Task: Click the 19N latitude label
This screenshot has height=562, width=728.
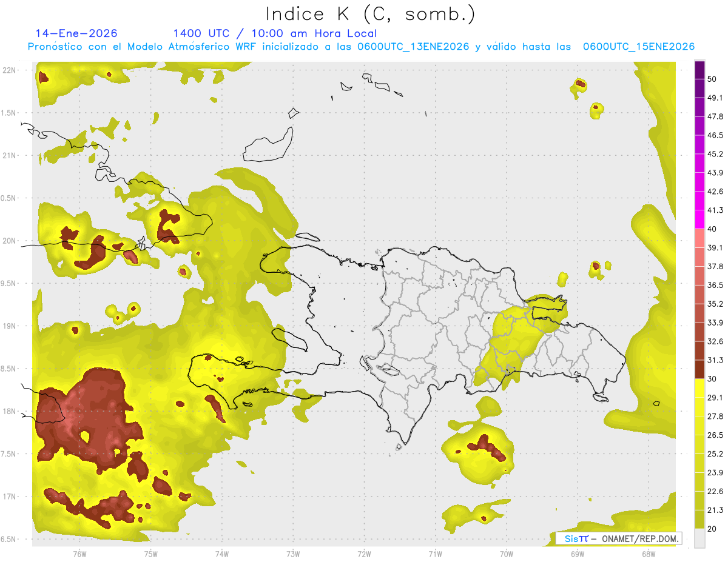Action: click(10, 326)
